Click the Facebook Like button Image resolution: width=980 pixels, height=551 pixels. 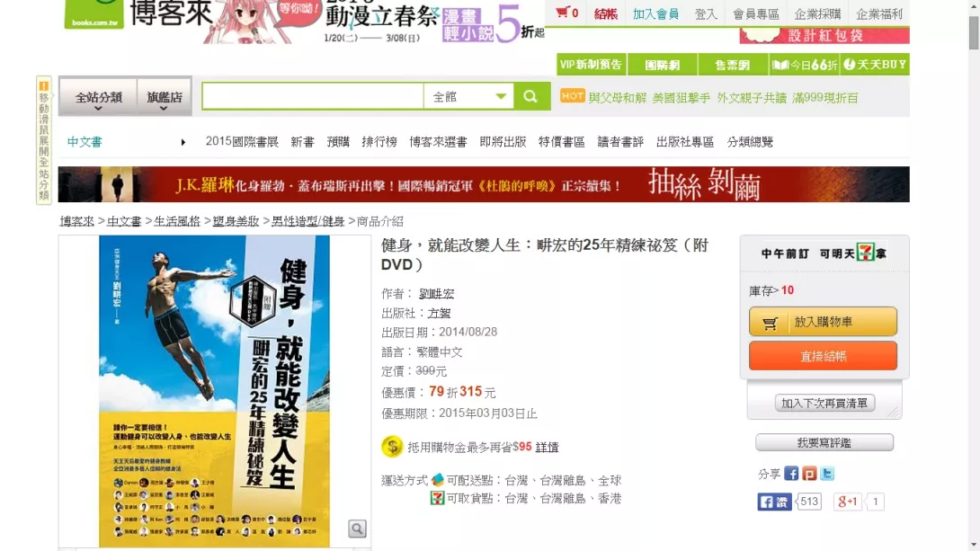click(x=774, y=502)
